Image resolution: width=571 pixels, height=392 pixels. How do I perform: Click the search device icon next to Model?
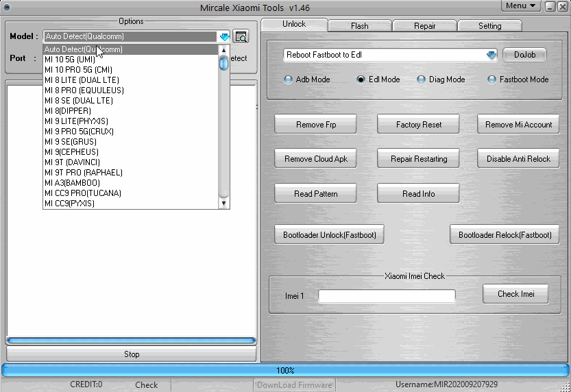coord(241,36)
